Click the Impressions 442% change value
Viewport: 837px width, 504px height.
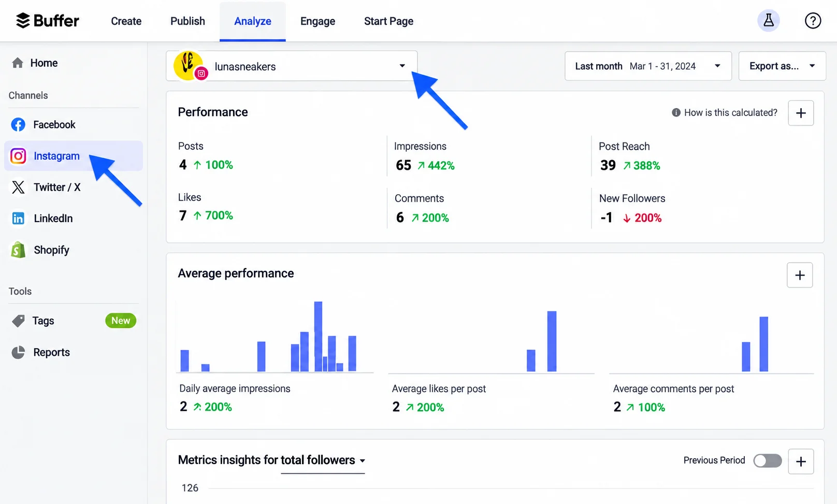click(436, 165)
